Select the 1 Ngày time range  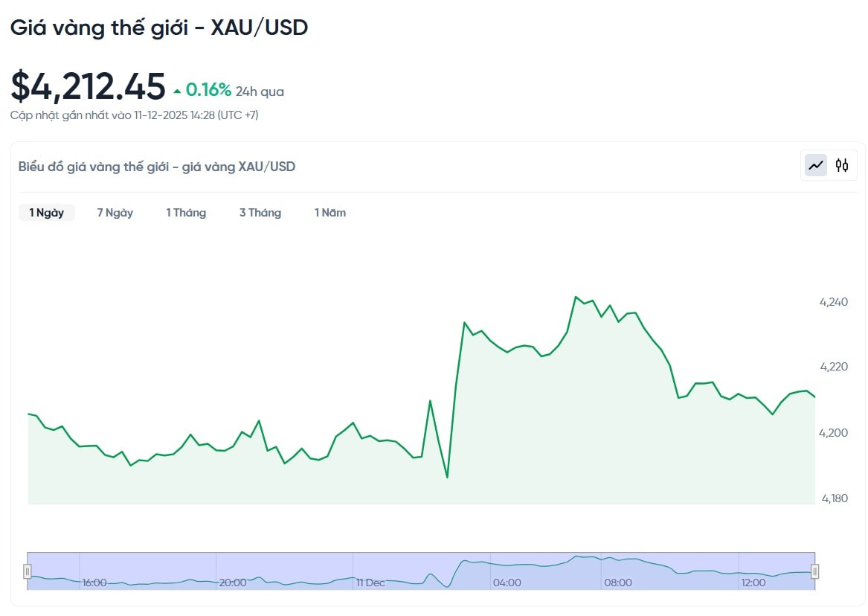tap(47, 213)
